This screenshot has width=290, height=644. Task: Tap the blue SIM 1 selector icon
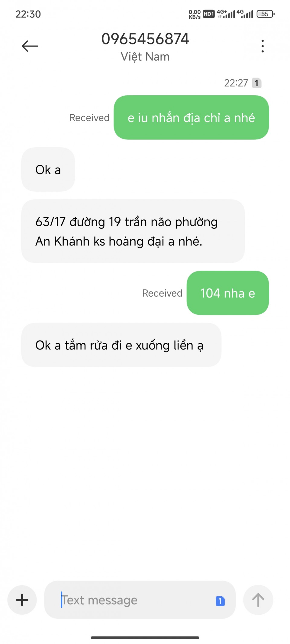(x=220, y=601)
